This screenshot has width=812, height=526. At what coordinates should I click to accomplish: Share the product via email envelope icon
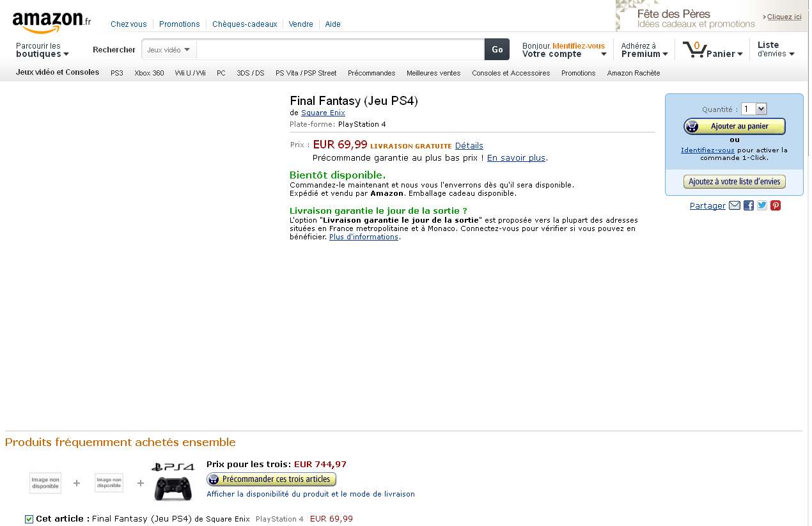pos(735,205)
